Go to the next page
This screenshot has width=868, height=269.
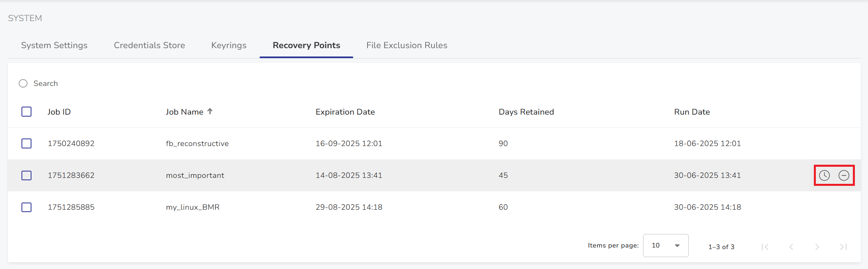pyautogui.click(x=817, y=247)
